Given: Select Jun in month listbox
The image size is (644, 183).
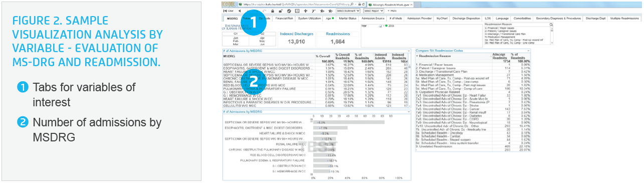Looking at the screenshot, I should tap(263, 44).
